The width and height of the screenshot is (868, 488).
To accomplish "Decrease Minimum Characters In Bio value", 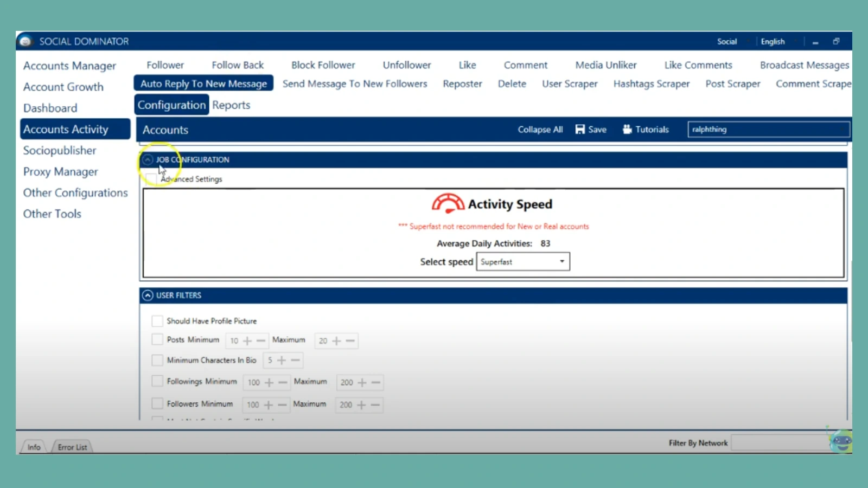I will (295, 360).
